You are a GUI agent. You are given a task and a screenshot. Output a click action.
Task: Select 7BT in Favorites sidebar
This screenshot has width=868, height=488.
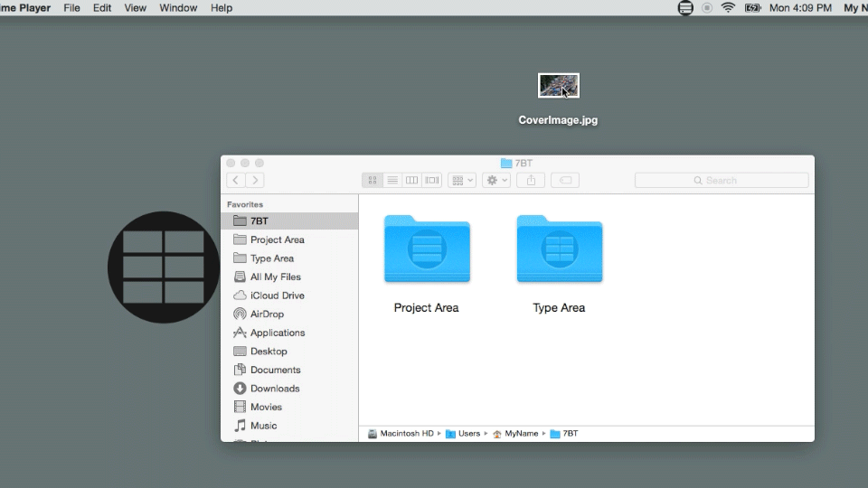coord(289,221)
